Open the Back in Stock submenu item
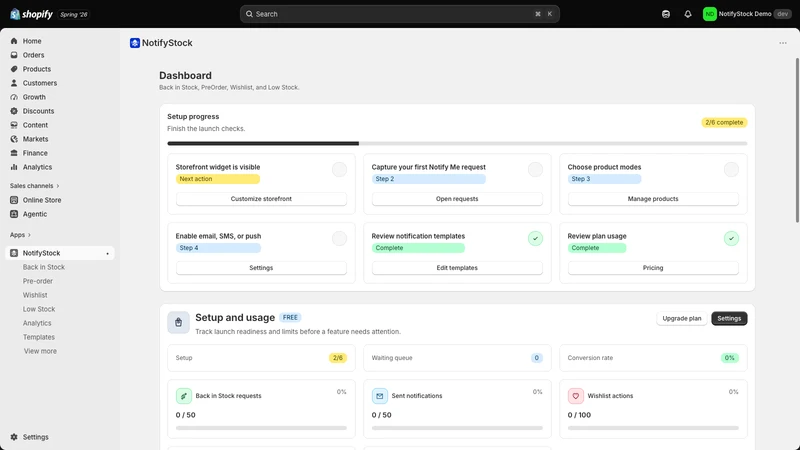The image size is (800, 450). [x=44, y=267]
